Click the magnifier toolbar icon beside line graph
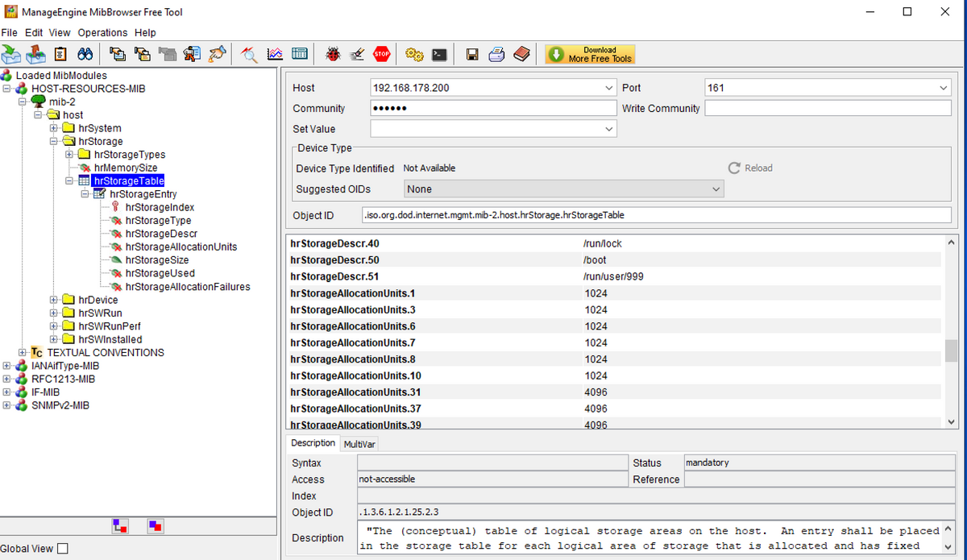Viewport: 967px width, 560px height. pos(250,54)
